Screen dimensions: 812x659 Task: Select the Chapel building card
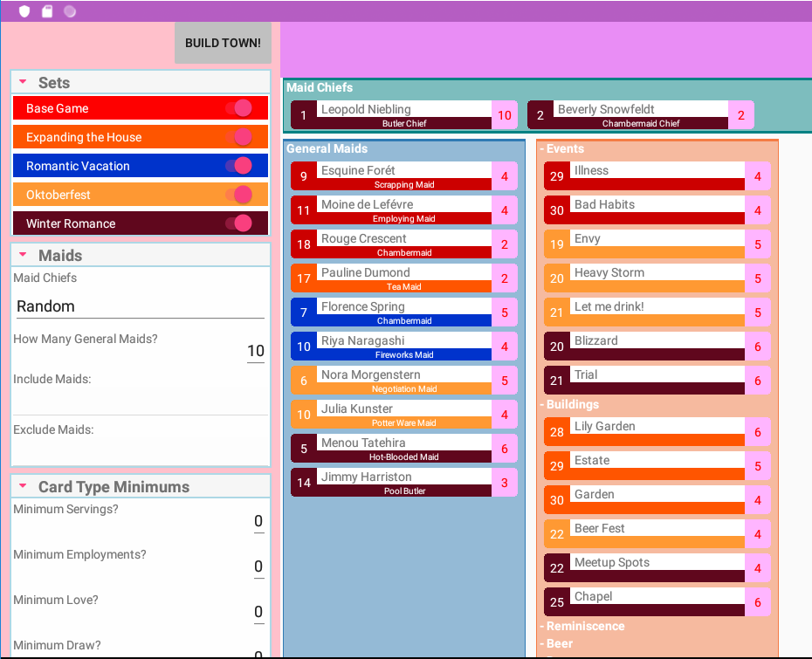(x=657, y=602)
